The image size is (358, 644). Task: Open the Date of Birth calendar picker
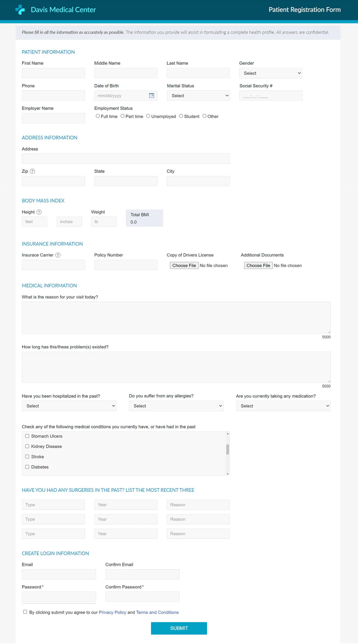pyautogui.click(x=151, y=96)
